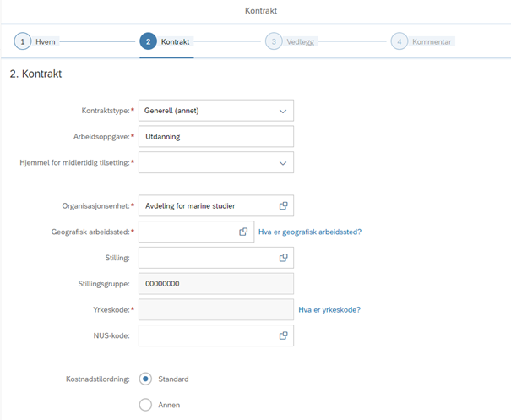This screenshot has height=420, width=511.
Task: Open 'Hva er geografisk arbeidssted?' link
Action: coord(310,232)
